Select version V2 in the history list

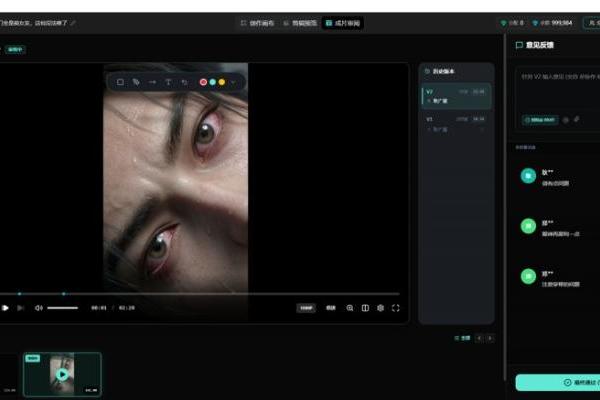[x=456, y=96]
